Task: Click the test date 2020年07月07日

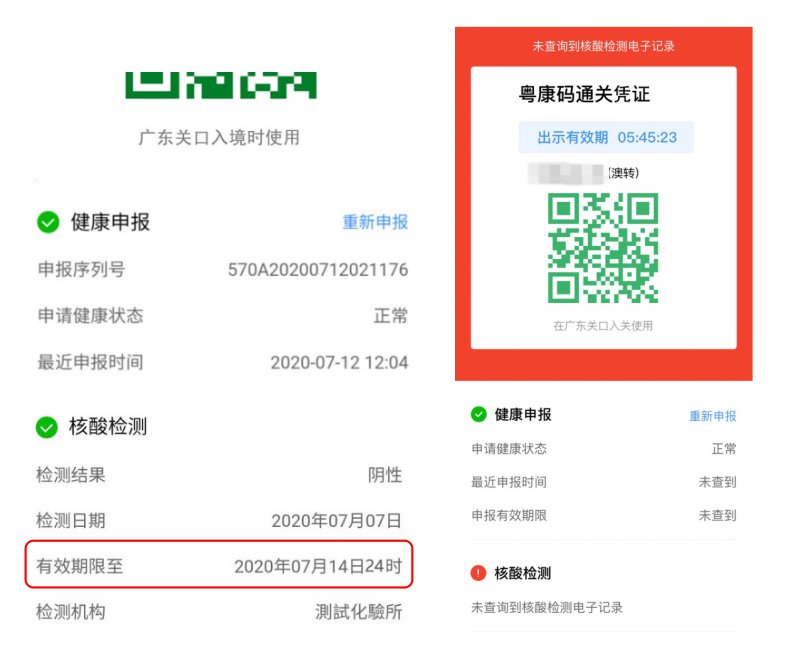Action: click(337, 521)
